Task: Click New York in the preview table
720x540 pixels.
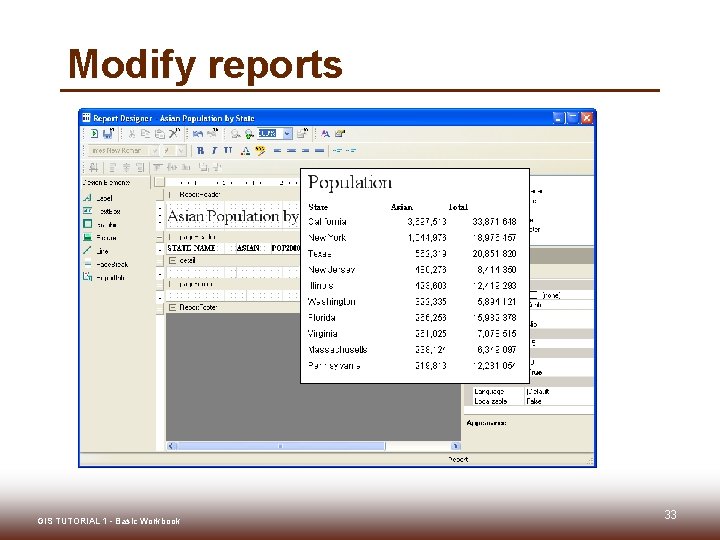Action: [x=327, y=238]
